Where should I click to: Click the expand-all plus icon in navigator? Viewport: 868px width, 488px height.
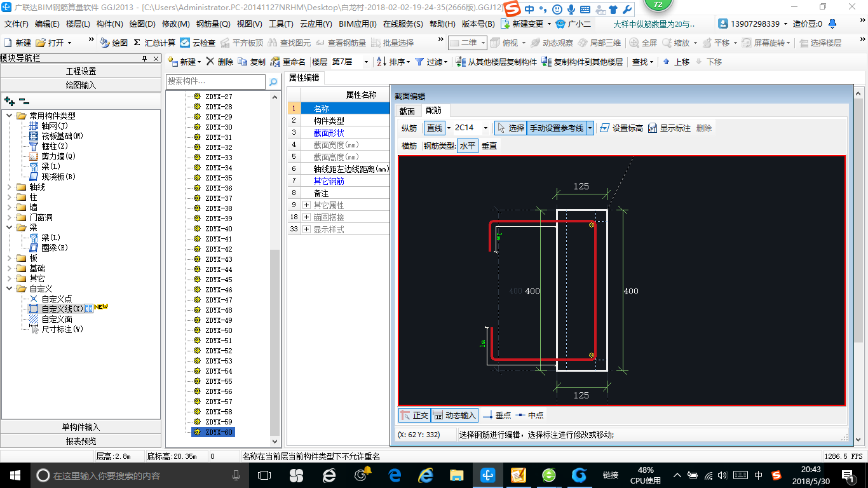10,100
